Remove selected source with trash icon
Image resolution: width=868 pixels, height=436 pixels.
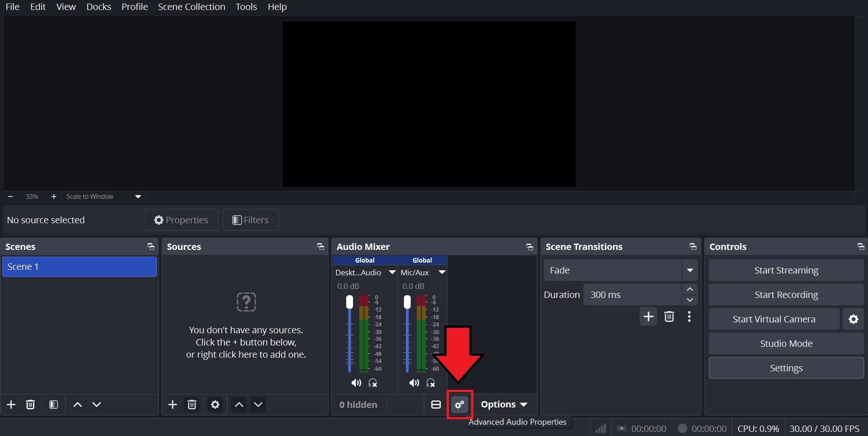192,404
